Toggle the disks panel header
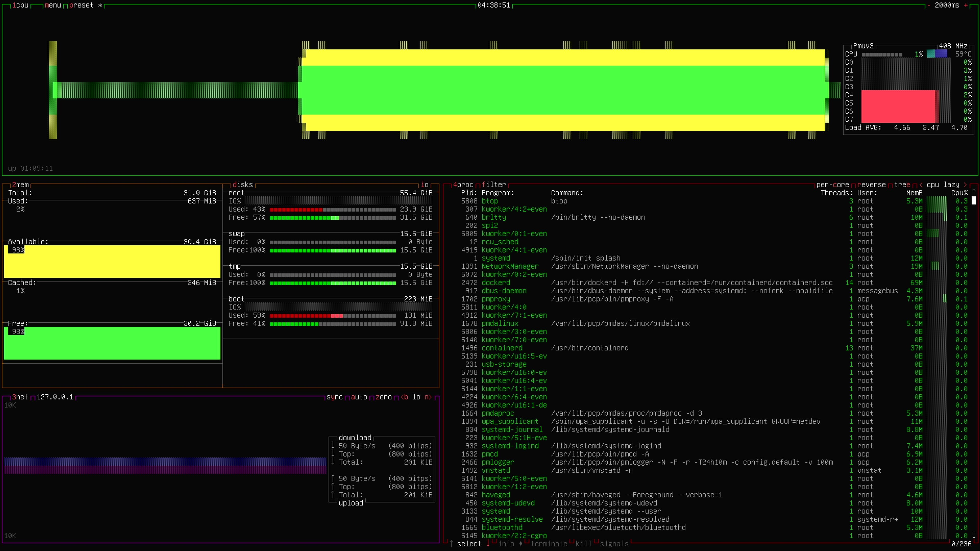Screen dimensions: 980x551 point(243,185)
